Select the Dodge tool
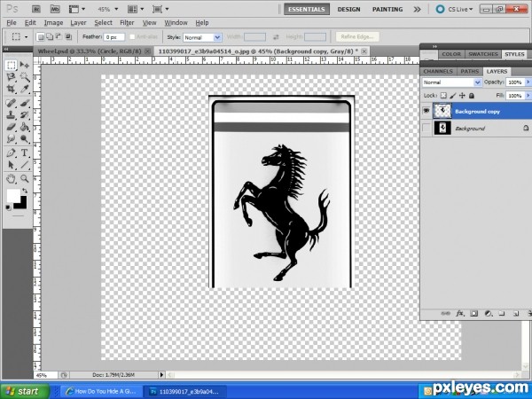The height and width of the screenshot is (399, 532). [x=25, y=139]
